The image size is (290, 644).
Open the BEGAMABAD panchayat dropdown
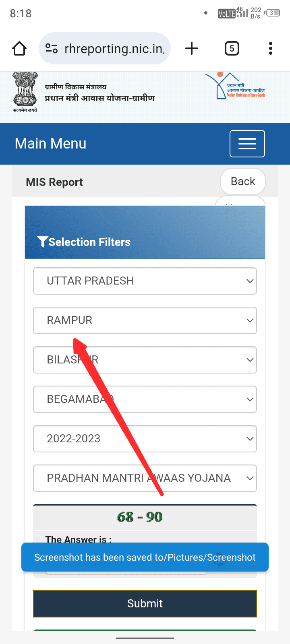click(145, 399)
